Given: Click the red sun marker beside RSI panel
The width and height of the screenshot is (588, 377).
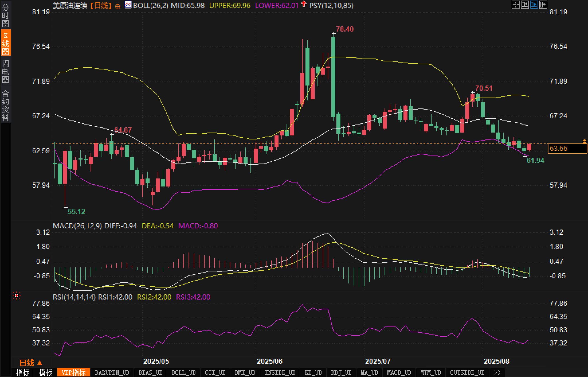Looking at the screenshot, I should [17, 296].
